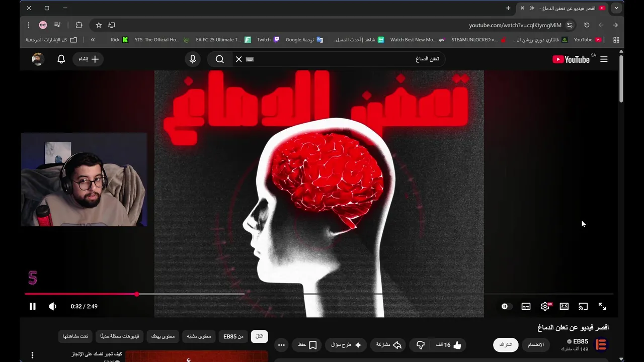
Task: Open the إنشاء create menu
Action: (x=88, y=59)
